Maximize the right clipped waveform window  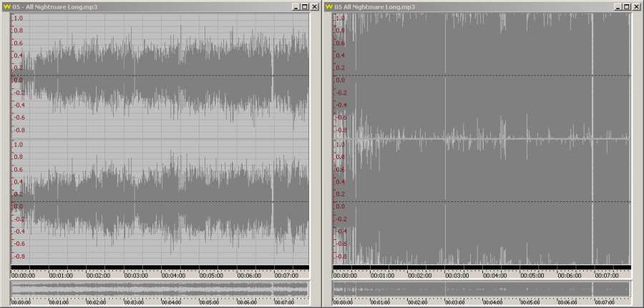coord(627,6)
